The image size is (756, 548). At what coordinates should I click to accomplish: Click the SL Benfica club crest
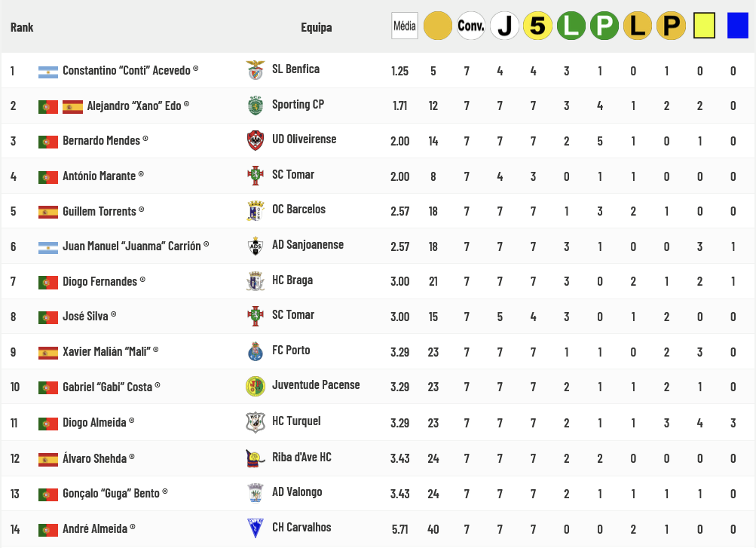tap(256, 70)
